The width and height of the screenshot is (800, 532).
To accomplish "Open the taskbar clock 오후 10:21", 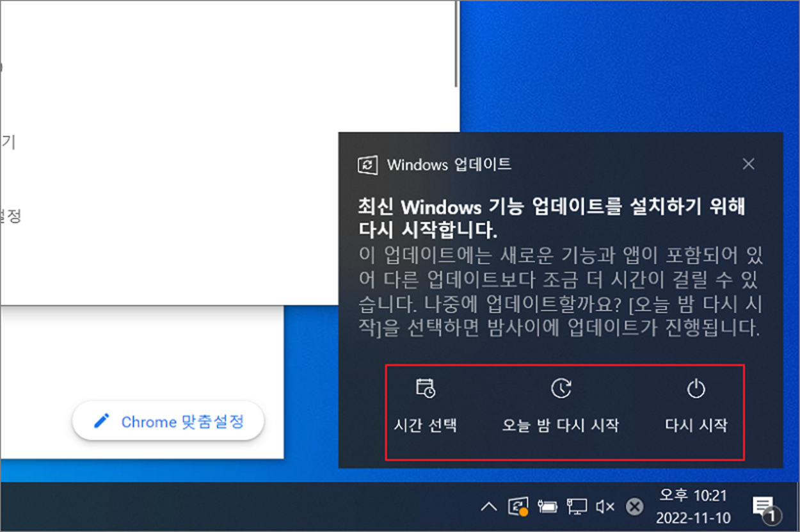I will (x=693, y=496).
